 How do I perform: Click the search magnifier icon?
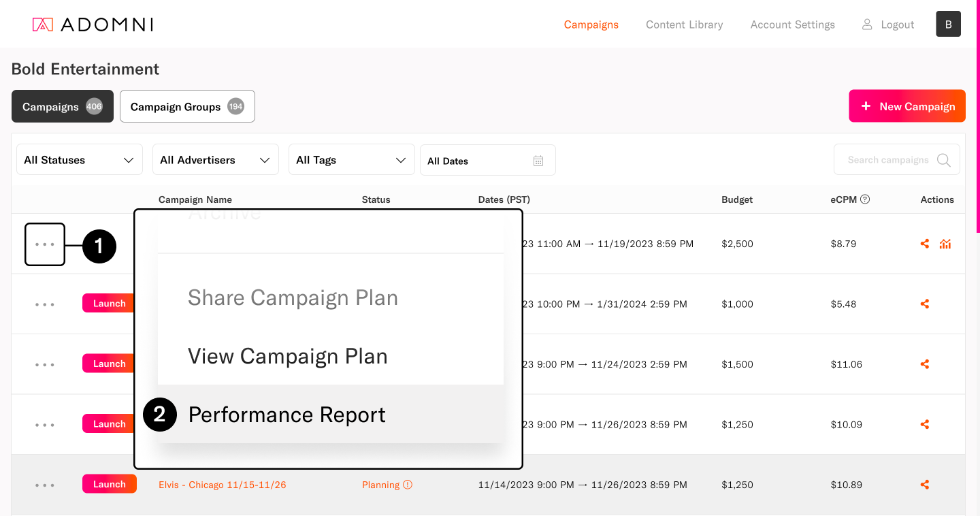(x=943, y=160)
